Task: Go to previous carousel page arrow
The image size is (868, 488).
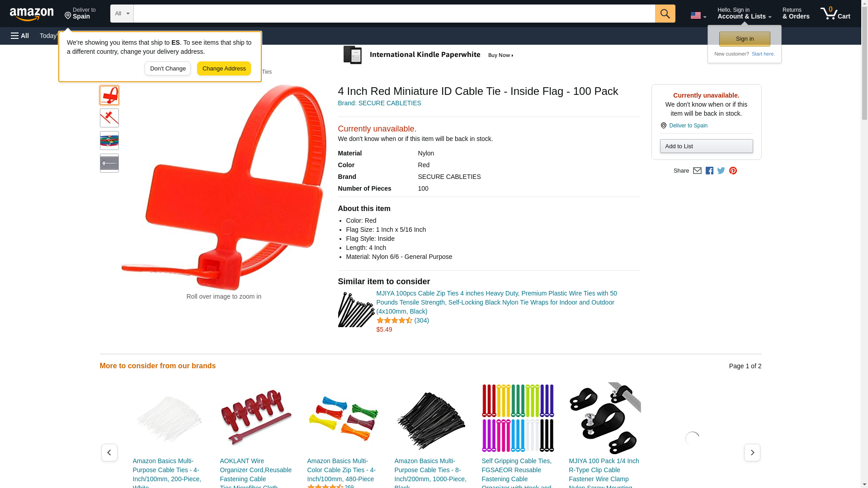Action: pyautogui.click(x=109, y=452)
